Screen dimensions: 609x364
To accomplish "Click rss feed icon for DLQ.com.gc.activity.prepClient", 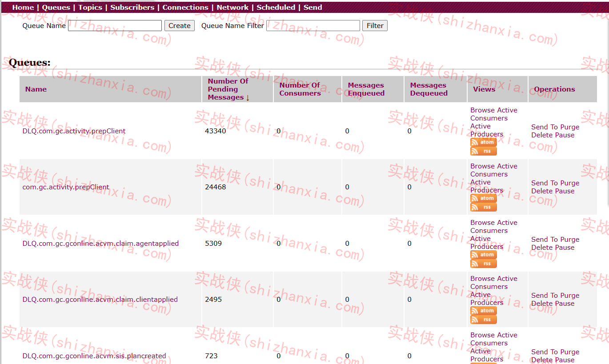I will click(x=483, y=151).
